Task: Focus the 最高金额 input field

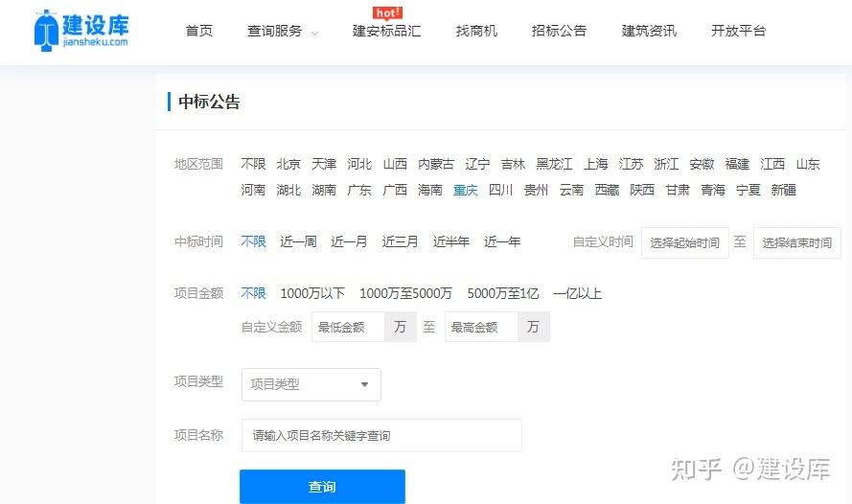Action: [481, 327]
